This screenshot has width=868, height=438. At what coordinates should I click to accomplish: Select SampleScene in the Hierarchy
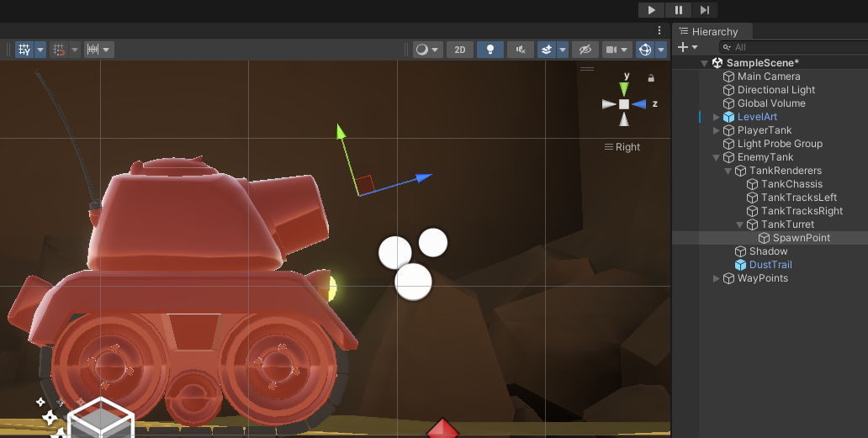[x=762, y=63]
